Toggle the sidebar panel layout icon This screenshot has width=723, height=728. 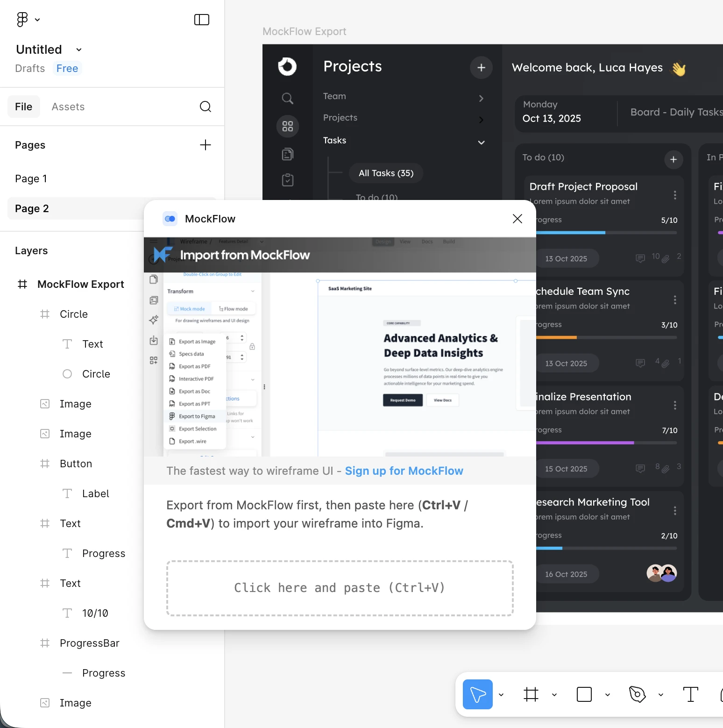pyautogui.click(x=201, y=20)
